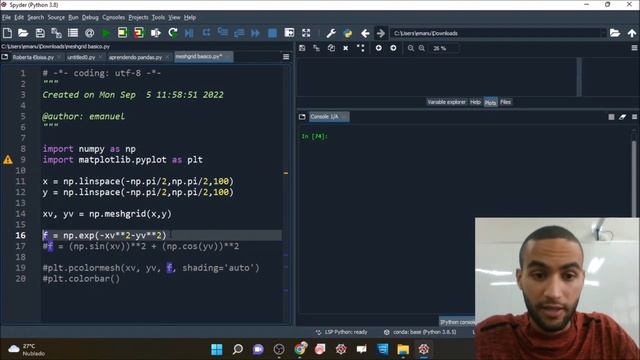
Task: Zoom out of the plot
Action: pyautogui.click(x=411, y=48)
